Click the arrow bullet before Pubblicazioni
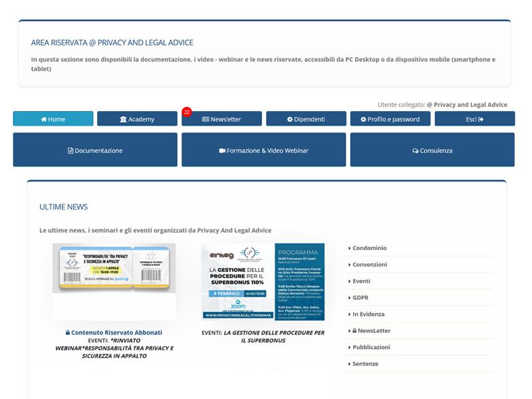The image size is (532, 399). pos(350,347)
